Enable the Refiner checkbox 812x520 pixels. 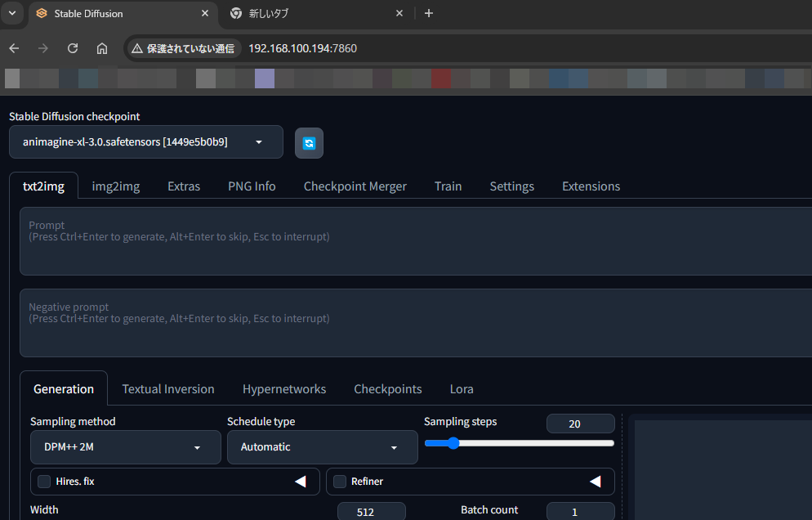click(x=340, y=482)
